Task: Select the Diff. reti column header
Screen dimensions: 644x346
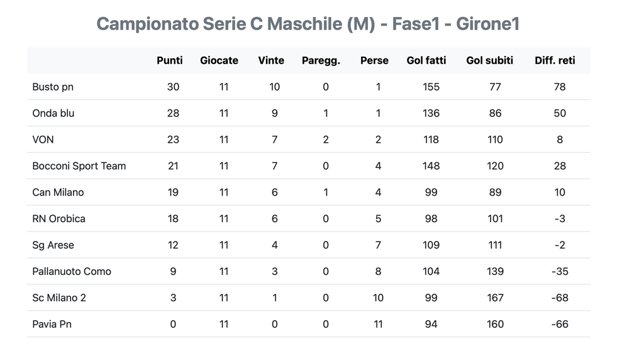Action: 555,60
